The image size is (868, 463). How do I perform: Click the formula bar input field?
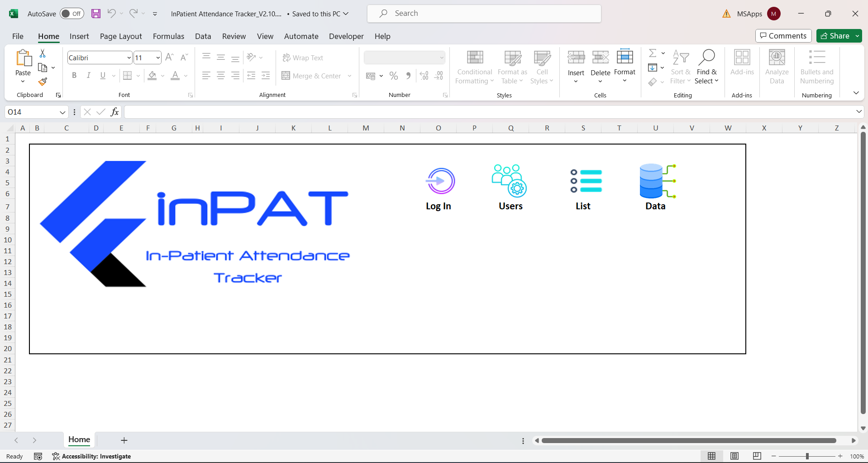(489, 112)
